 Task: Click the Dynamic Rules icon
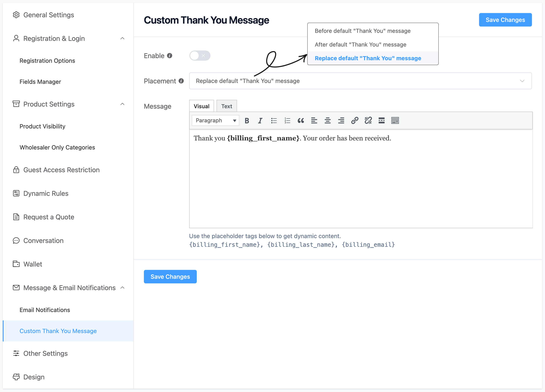(x=16, y=193)
